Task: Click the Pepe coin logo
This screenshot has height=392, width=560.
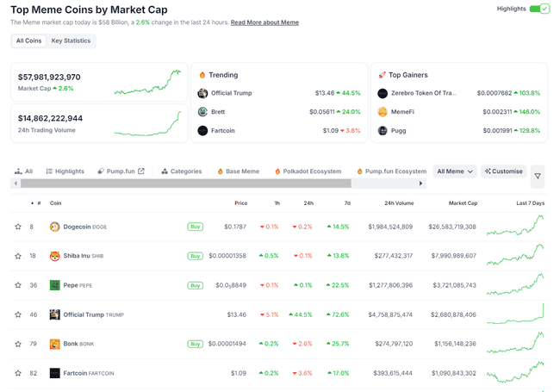Action: coord(55,285)
